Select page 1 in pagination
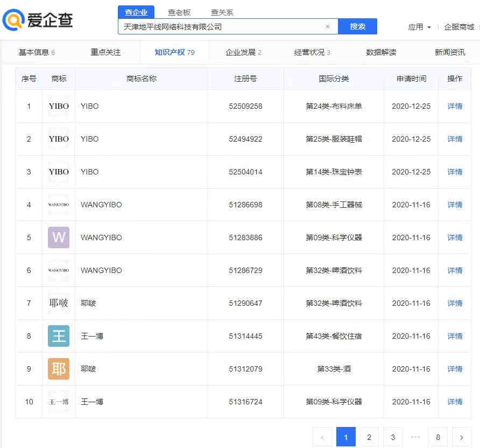Viewport: 480px width, 448px height. [346, 437]
